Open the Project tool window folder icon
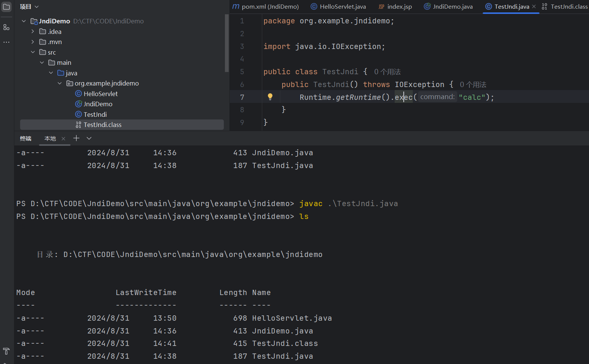The width and height of the screenshot is (589, 364). 6,7
